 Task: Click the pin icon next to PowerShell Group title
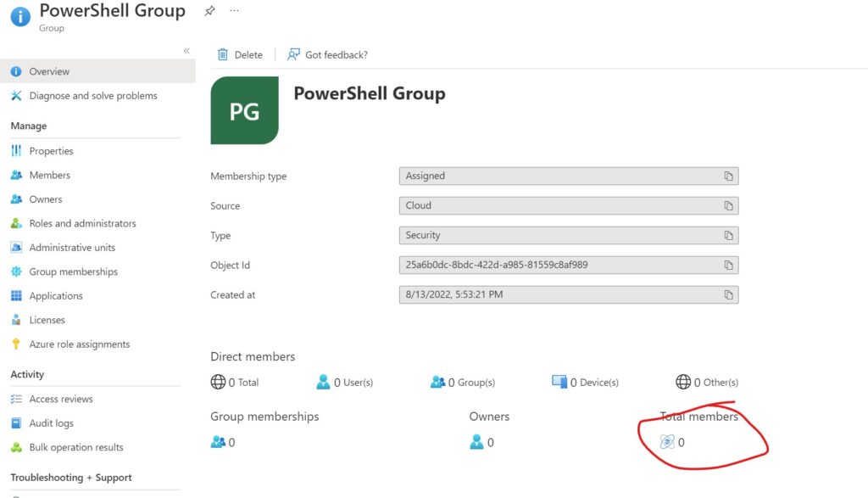pyautogui.click(x=209, y=11)
